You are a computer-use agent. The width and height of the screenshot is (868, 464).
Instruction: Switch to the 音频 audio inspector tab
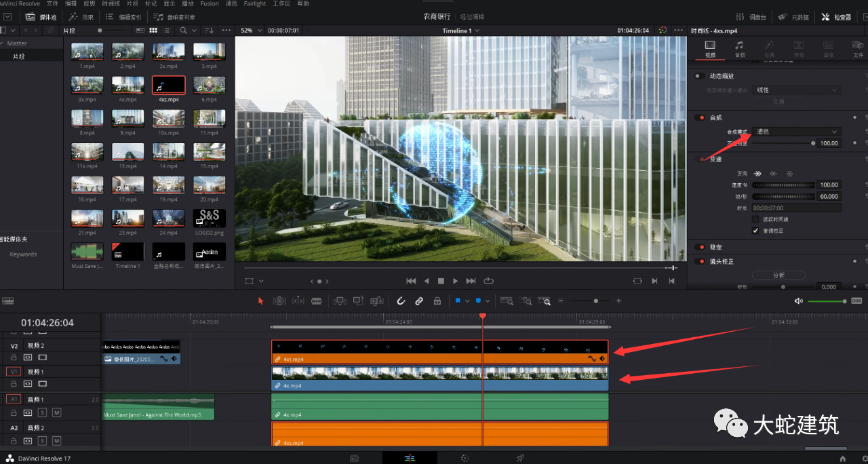tap(739, 48)
